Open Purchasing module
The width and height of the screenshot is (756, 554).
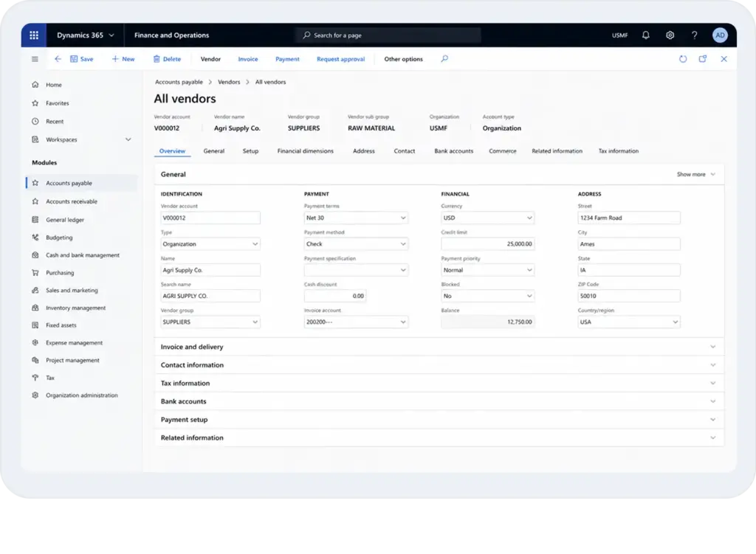point(60,273)
